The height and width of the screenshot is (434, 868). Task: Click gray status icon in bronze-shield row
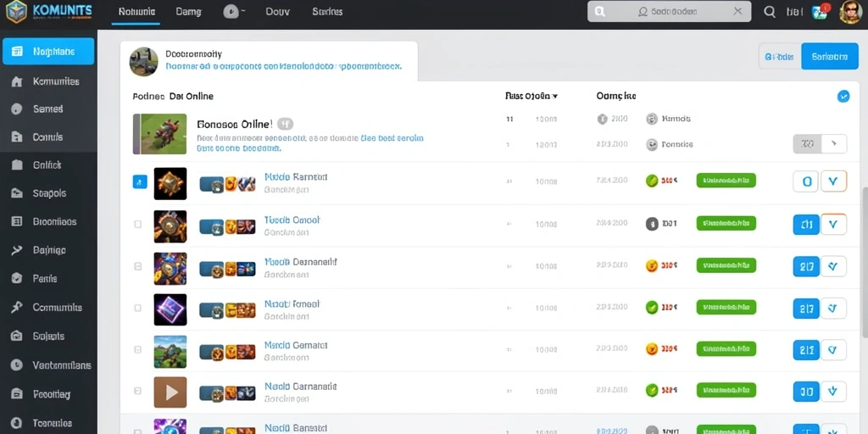tap(652, 224)
